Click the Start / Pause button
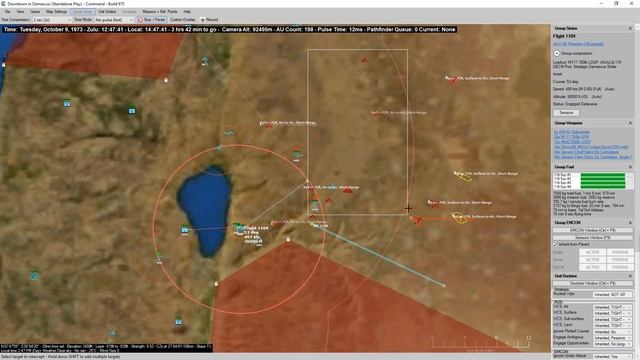 pyautogui.click(x=152, y=20)
